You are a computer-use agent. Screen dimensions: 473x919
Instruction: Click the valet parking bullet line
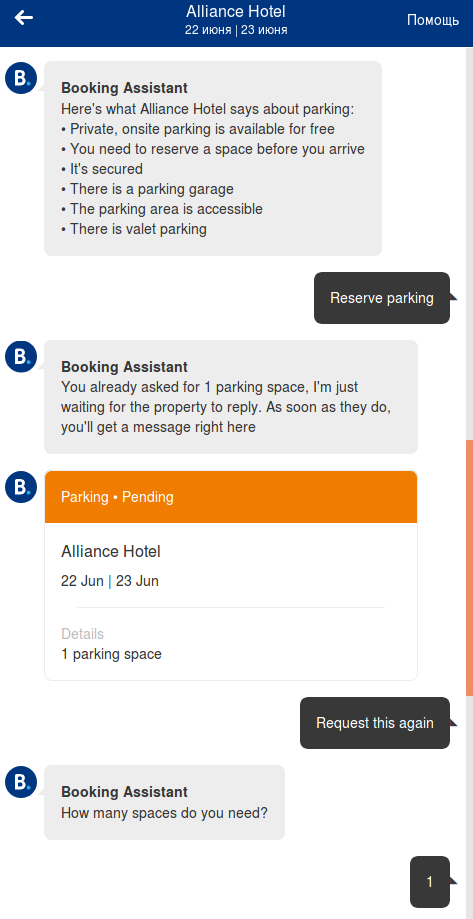(134, 229)
